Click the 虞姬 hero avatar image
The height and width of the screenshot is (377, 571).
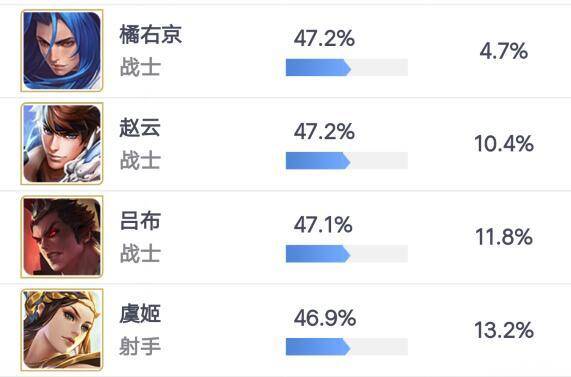tap(62, 330)
